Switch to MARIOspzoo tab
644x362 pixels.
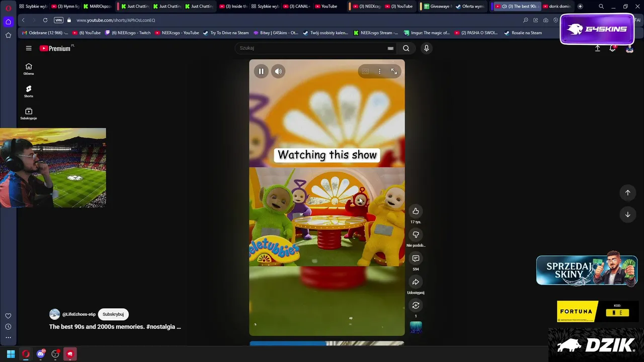point(98,7)
